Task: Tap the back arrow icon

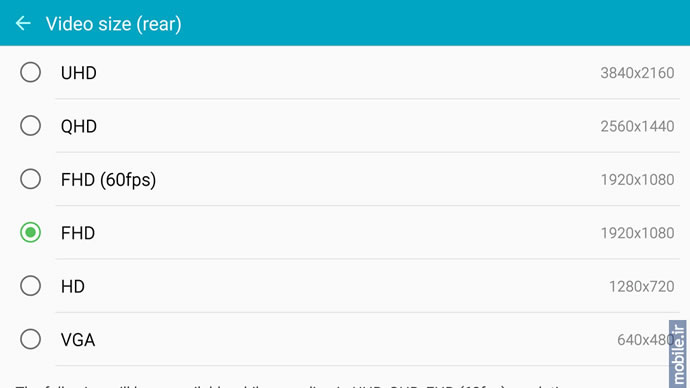Action: (x=23, y=23)
